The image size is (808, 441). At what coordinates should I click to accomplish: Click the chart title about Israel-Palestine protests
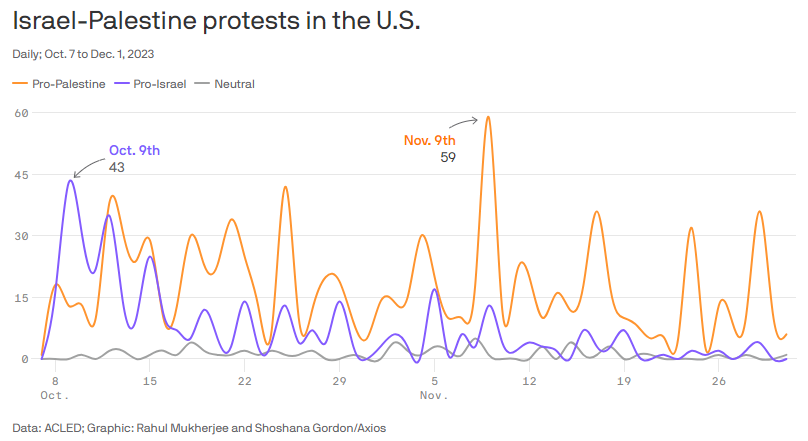click(x=217, y=22)
